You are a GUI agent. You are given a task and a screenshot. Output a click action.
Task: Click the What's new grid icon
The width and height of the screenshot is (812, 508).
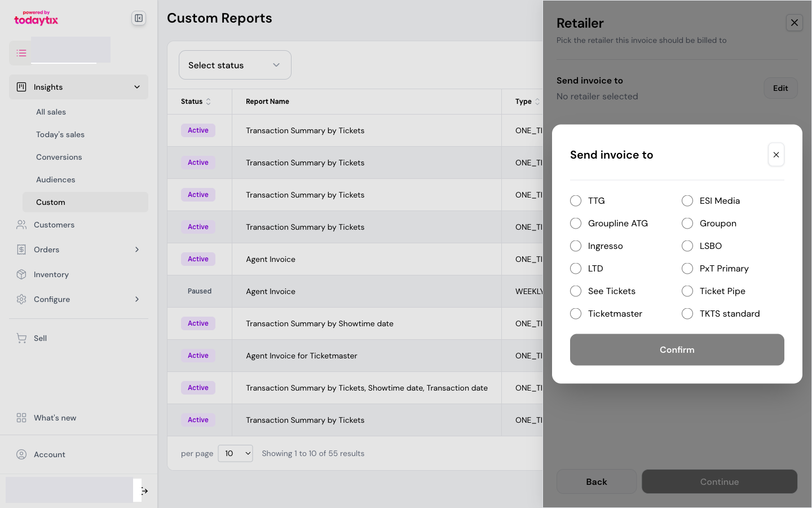click(x=21, y=418)
